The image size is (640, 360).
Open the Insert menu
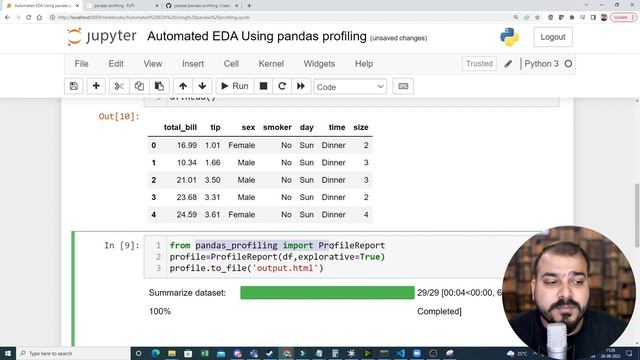point(193,64)
